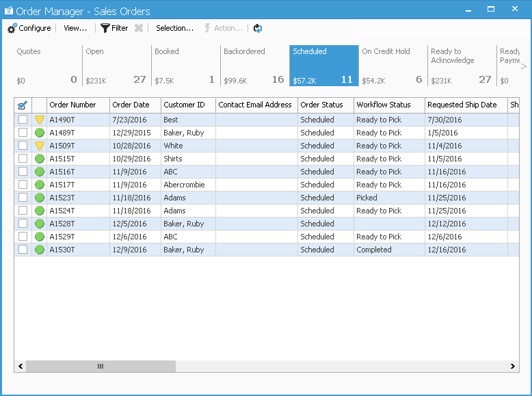Click green status icon for order A1529T
The width and height of the screenshot is (532, 396).
(40, 237)
